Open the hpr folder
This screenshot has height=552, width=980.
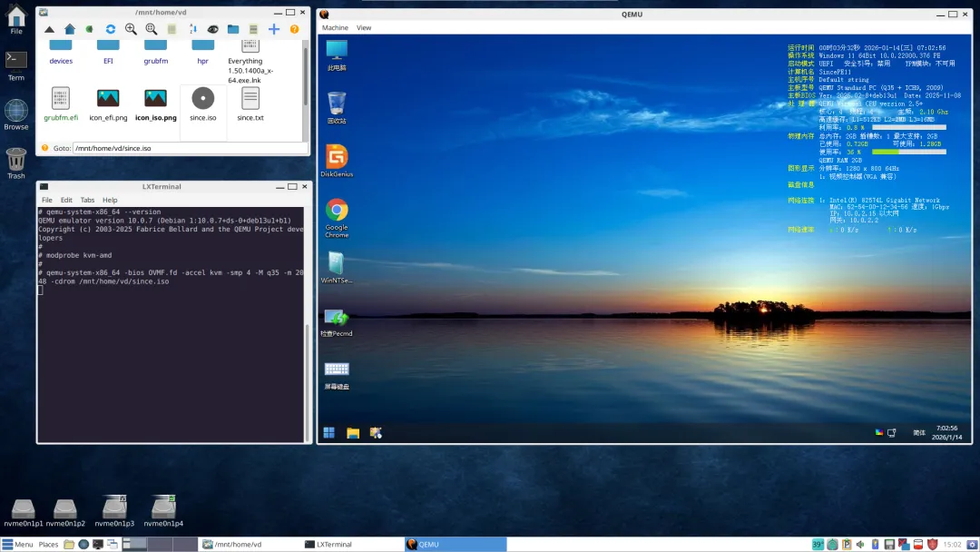coord(202,54)
